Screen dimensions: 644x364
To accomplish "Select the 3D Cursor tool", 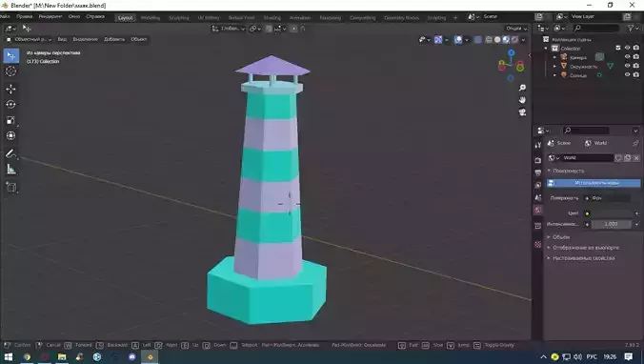I will pyautogui.click(x=11, y=71).
